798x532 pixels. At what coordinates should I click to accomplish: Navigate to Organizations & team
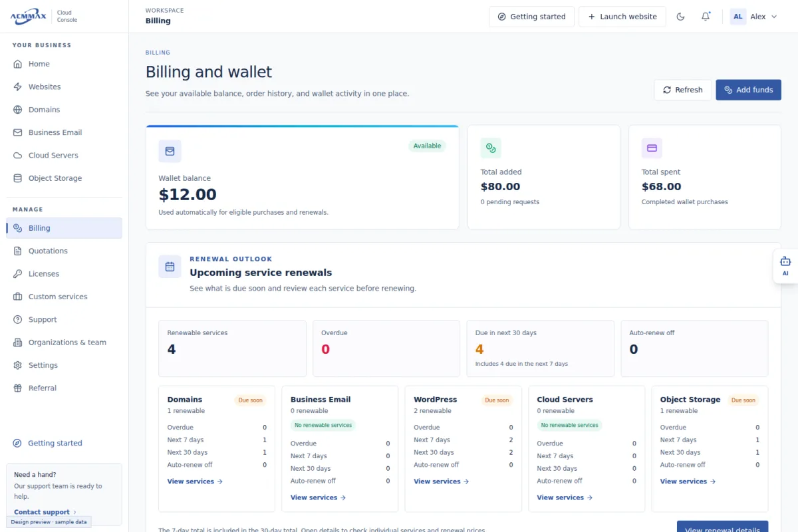click(x=64, y=342)
